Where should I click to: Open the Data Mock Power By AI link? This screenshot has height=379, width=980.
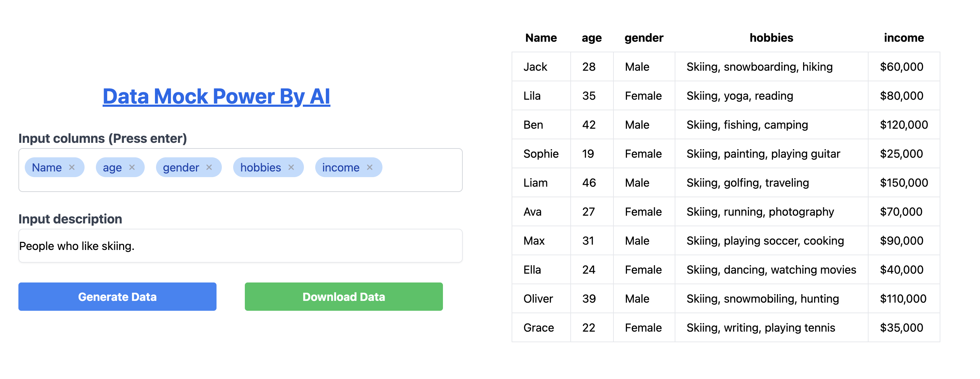(217, 96)
